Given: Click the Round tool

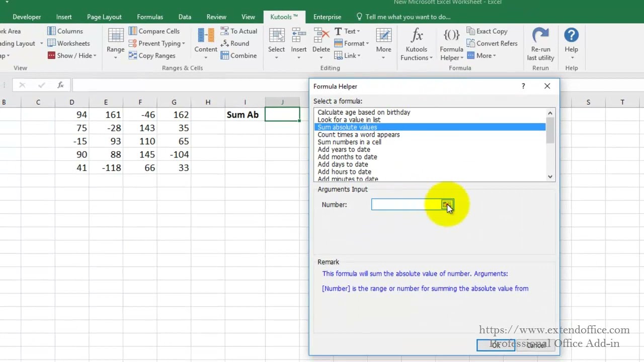Looking at the screenshot, I should [235, 43].
